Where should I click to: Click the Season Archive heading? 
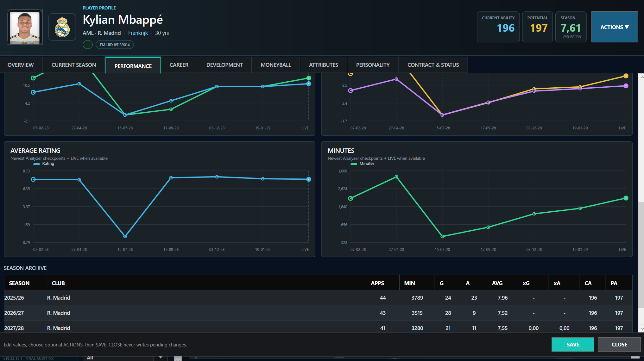(x=25, y=268)
